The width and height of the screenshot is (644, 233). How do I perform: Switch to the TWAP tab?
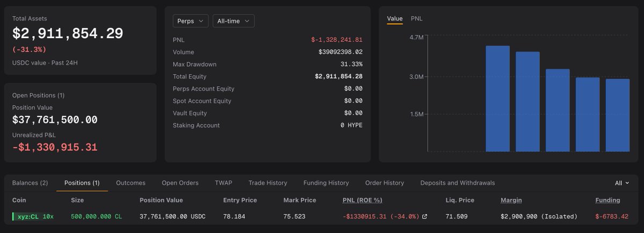224,183
